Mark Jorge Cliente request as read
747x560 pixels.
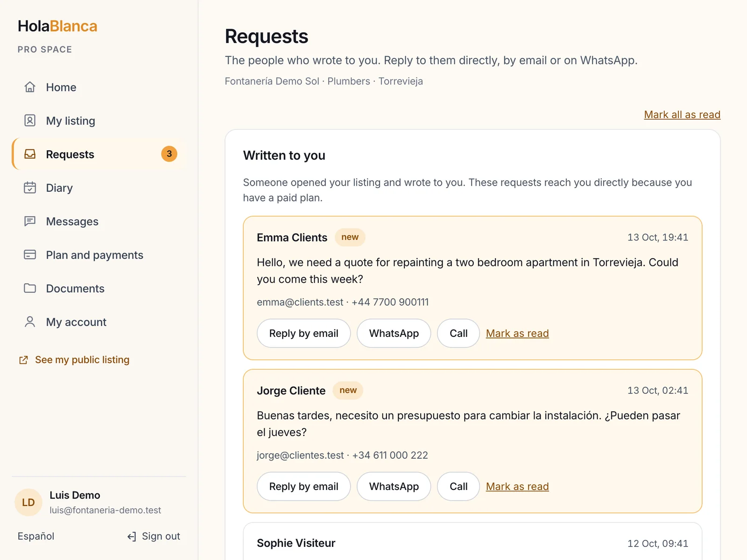tap(517, 487)
